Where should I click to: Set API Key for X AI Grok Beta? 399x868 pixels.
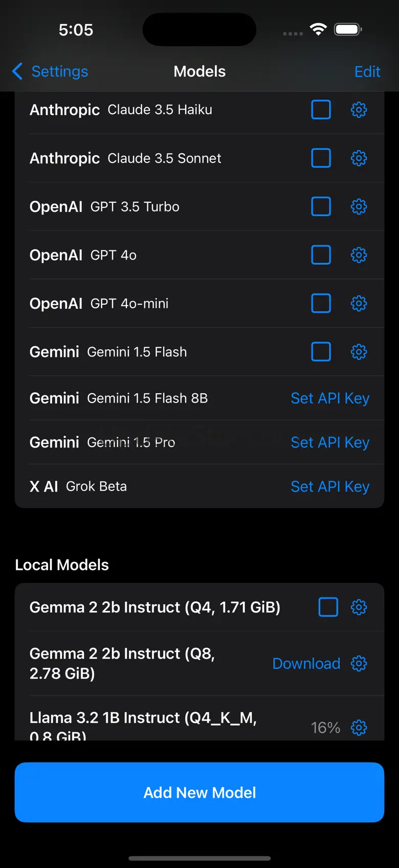tap(330, 486)
